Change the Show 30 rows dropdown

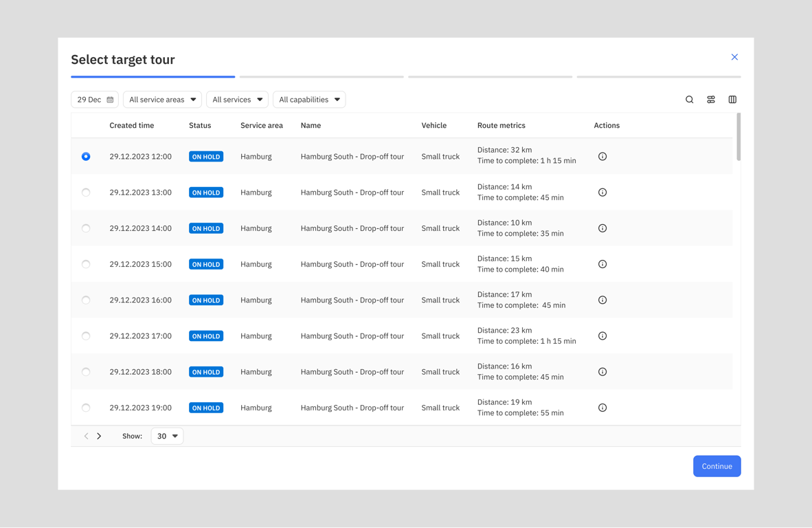coord(167,437)
